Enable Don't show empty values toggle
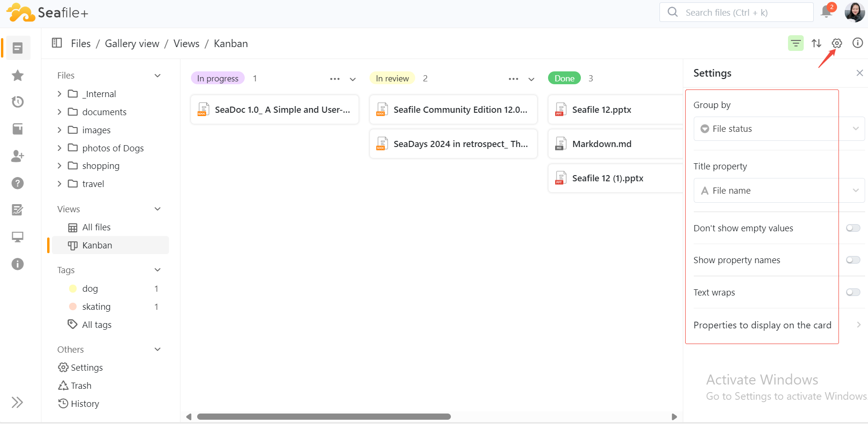This screenshot has height=424, width=868. (x=853, y=228)
